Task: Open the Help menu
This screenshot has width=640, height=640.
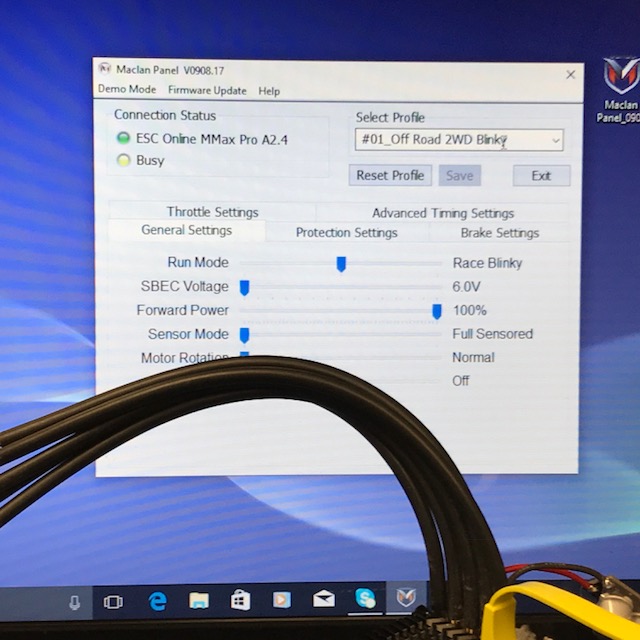Action: (269, 91)
